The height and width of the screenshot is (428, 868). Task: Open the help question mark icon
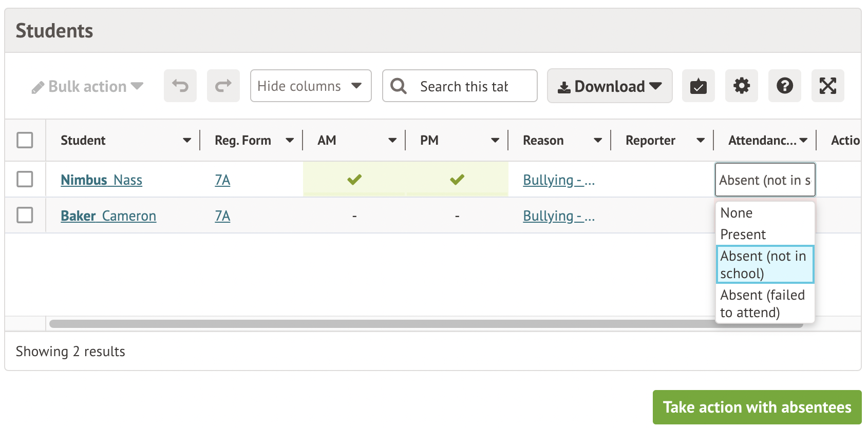[784, 86]
